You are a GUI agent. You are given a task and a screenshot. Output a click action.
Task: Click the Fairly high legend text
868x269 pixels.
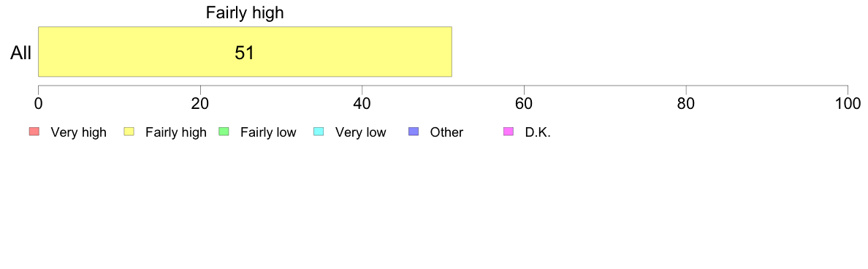pyautogui.click(x=176, y=132)
